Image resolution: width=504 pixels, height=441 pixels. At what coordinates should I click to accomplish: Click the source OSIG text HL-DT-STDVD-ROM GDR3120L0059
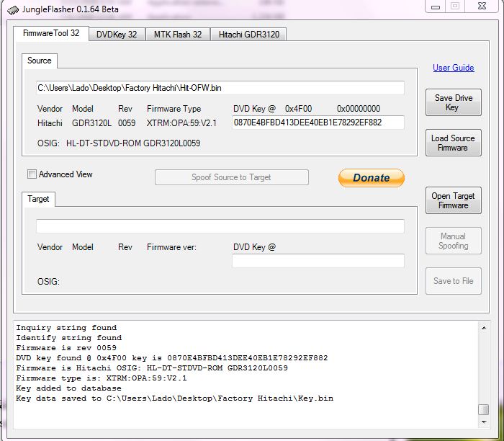pos(133,143)
